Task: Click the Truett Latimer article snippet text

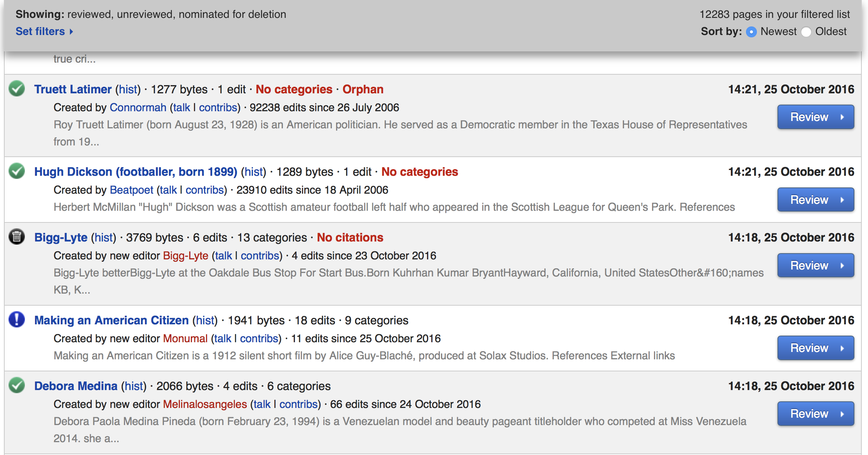Action: tap(400, 133)
